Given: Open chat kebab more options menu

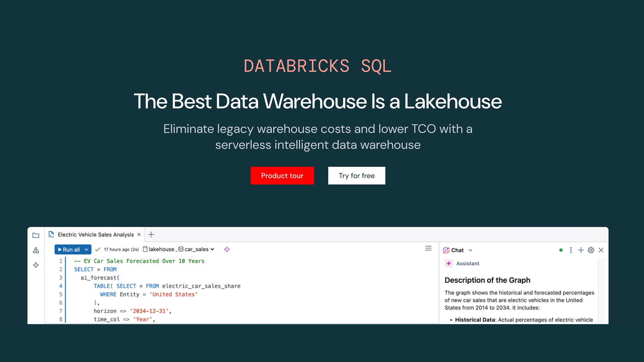Looking at the screenshot, I should [x=571, y=250].
